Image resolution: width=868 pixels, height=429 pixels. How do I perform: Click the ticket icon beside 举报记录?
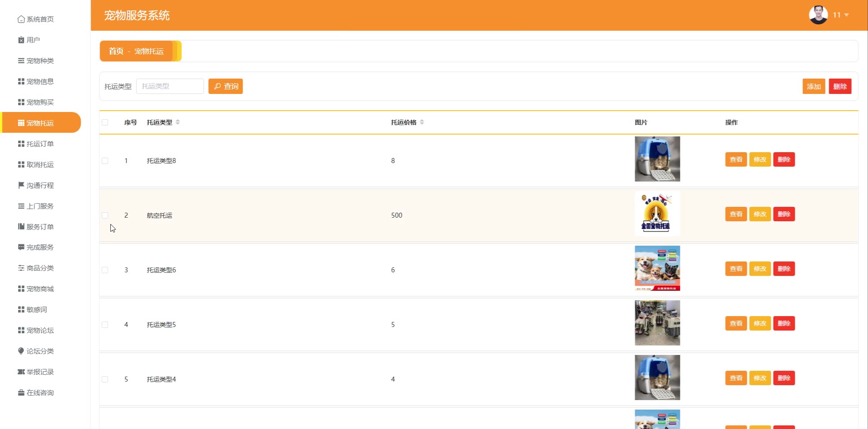[x=21, y=372]
